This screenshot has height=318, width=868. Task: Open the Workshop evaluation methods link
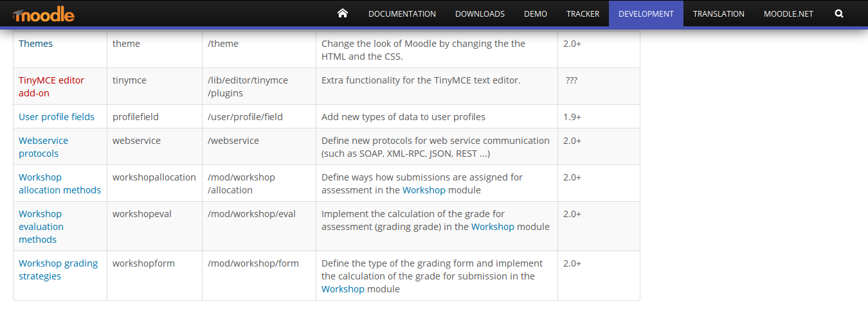pos(41,227)
